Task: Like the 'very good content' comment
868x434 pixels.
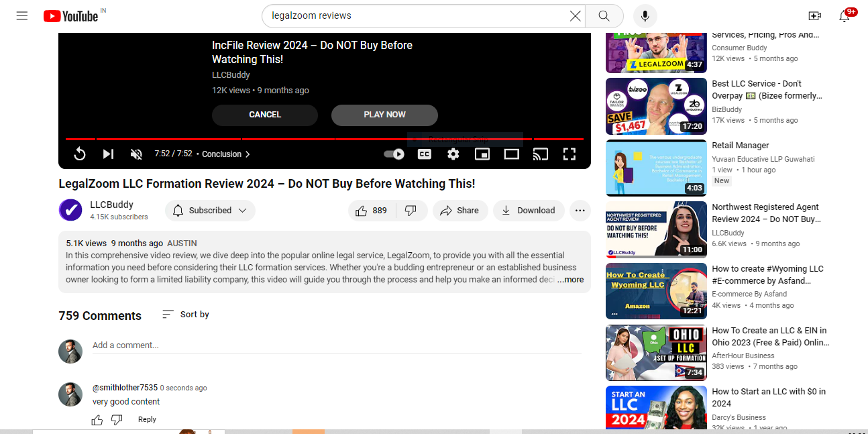Action: click(97, 420)
